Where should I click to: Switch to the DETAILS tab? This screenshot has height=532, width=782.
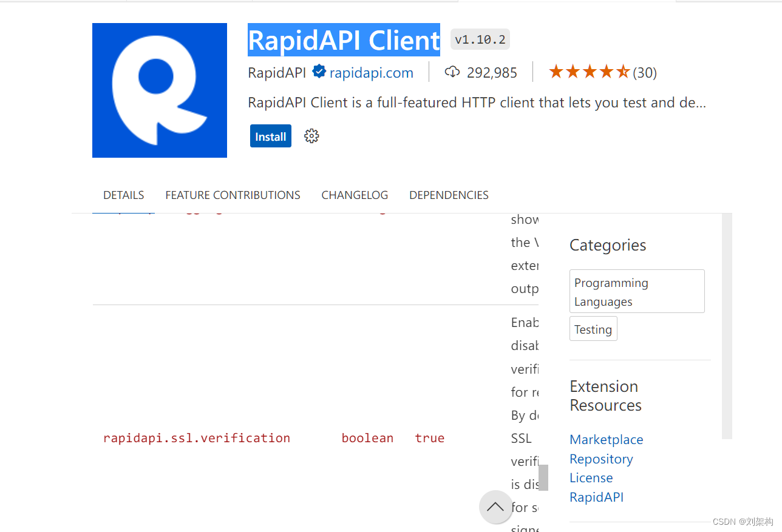point(124,195)
